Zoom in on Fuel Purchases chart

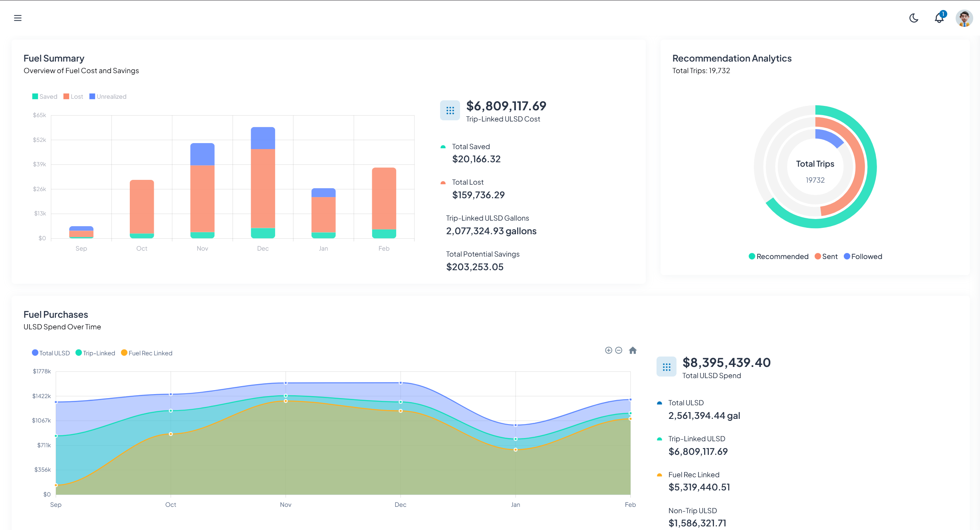[608, 351]
